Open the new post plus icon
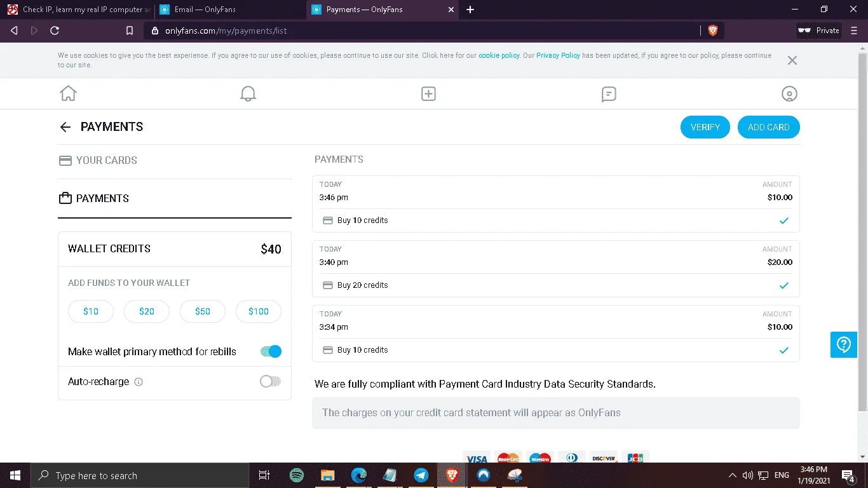This screenshot has height=488, width=868. pos(429,94)
